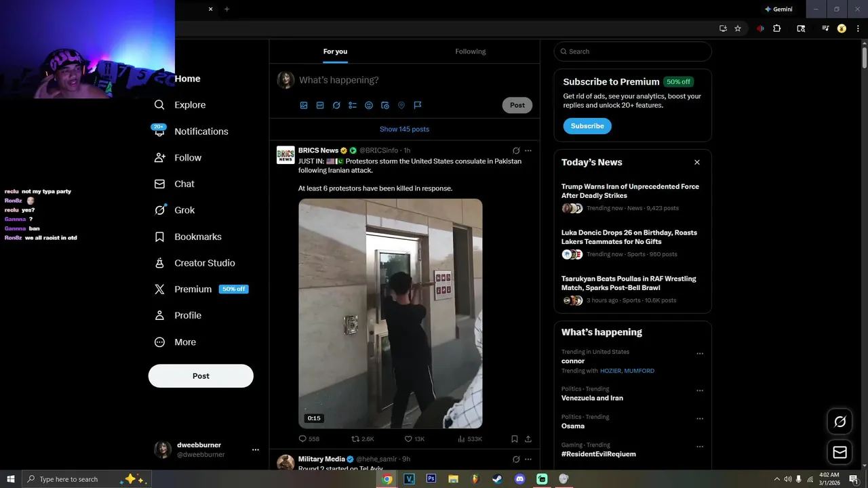Reply to BRICS post showing 558 replies
This screenshot has width=868, height=488.
pyautogui.click(x=309, y=439)
